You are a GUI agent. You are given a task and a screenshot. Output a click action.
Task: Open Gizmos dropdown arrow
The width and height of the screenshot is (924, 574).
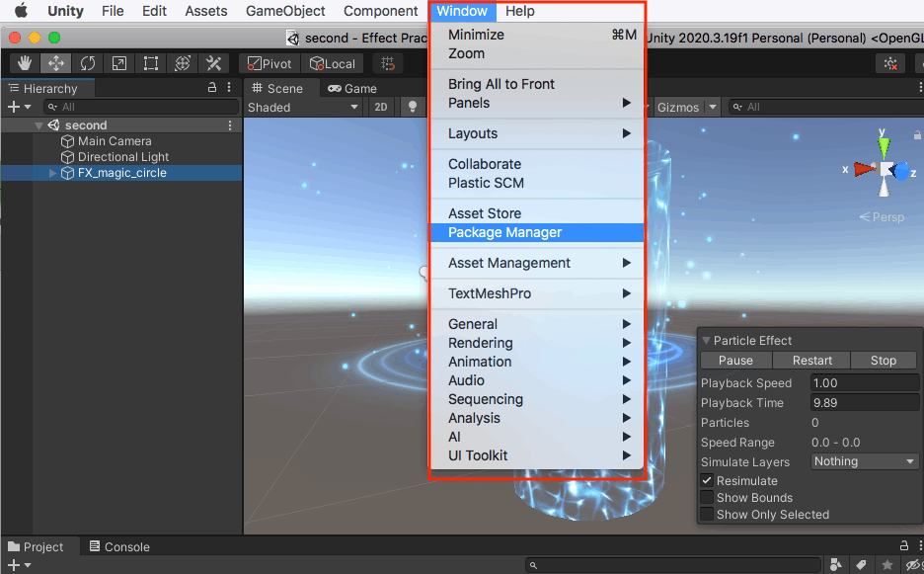(x=713, y=107)
